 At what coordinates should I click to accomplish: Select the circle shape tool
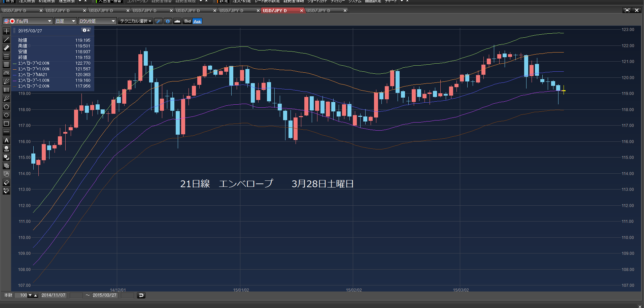click(6, 115)
